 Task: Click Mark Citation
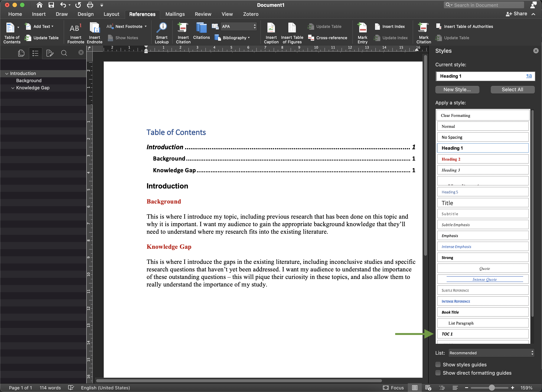coord(423,33)
